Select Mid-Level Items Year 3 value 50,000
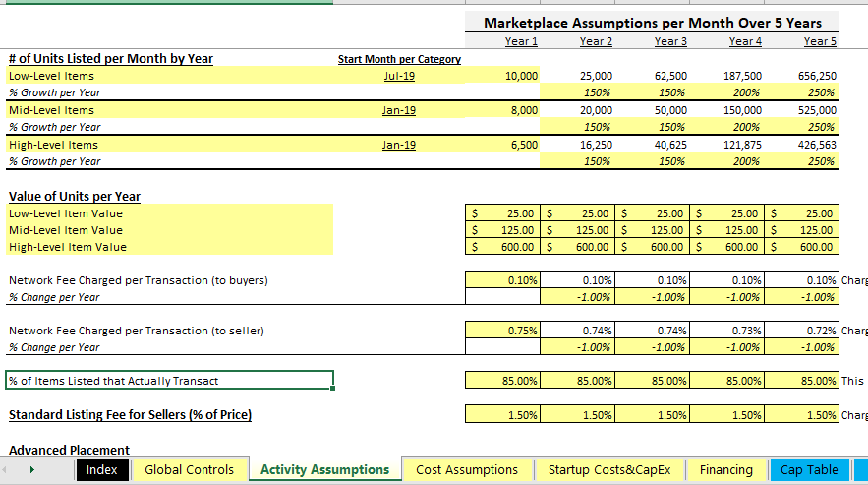 pyautogui.click(x=652, y=110)
